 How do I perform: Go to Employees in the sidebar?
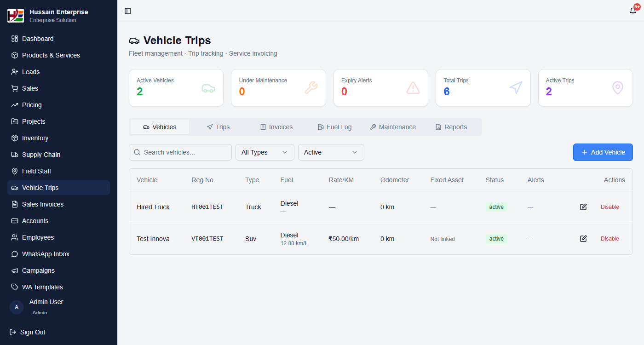click(x=58, y=237)
